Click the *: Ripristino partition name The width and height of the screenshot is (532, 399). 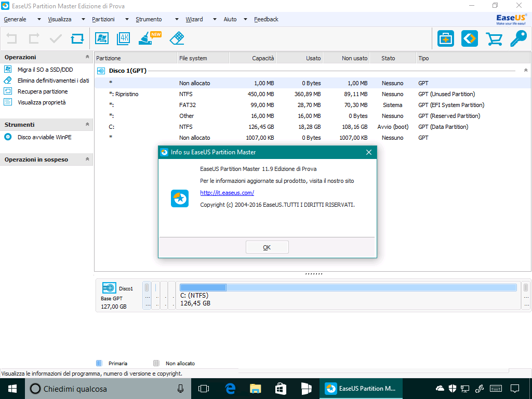coord(124,95)
